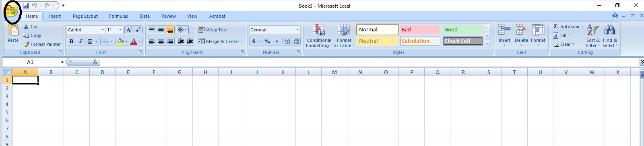
Task: Open Sort & Filter options
Action: click(593, 36)
